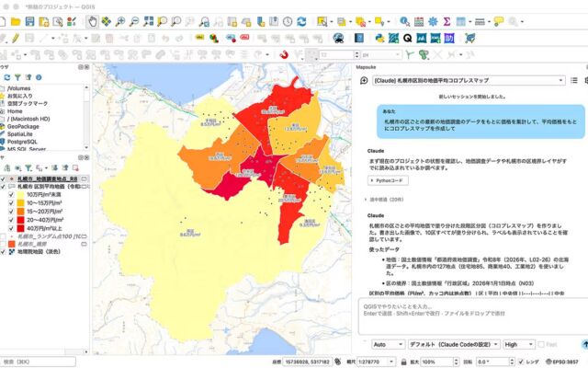Image resolution: width=588 pixels, height=368 pixels.
Task: Uncheck the 10万円/m²未満 legend class
Action: pos(11,194)
